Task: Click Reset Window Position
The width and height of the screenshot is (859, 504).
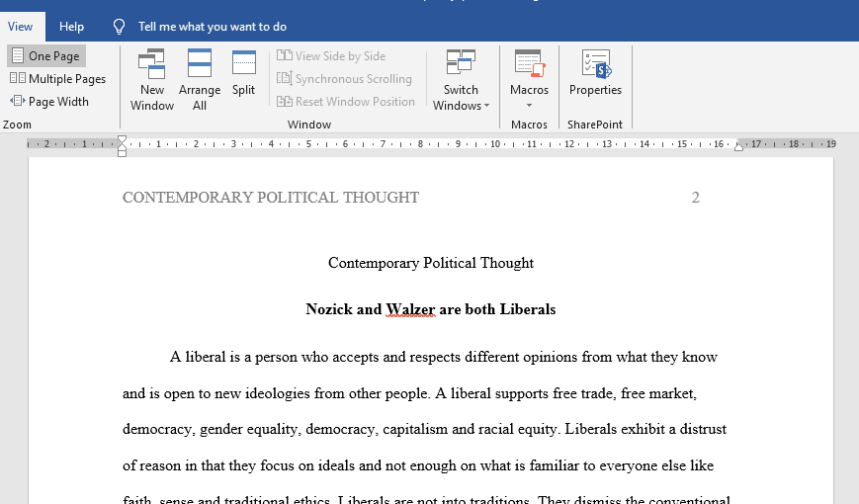Action: coord(346,102)
